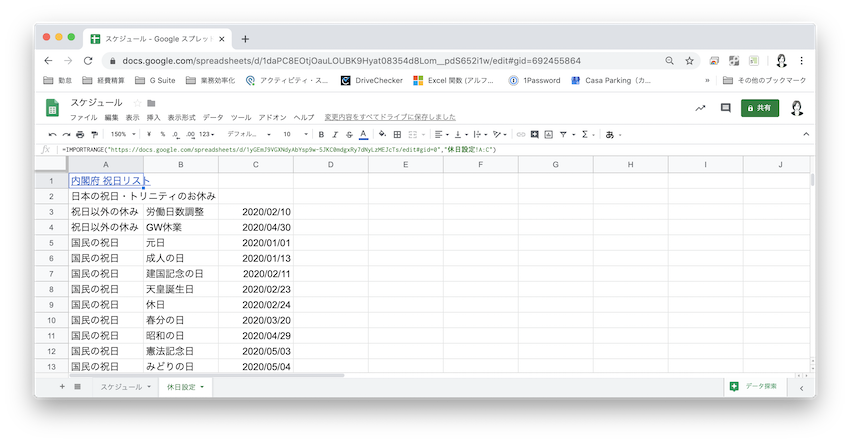This screenshot has width=850, height=443.
Task: Click the formula bar input
Action: (400, 149)
